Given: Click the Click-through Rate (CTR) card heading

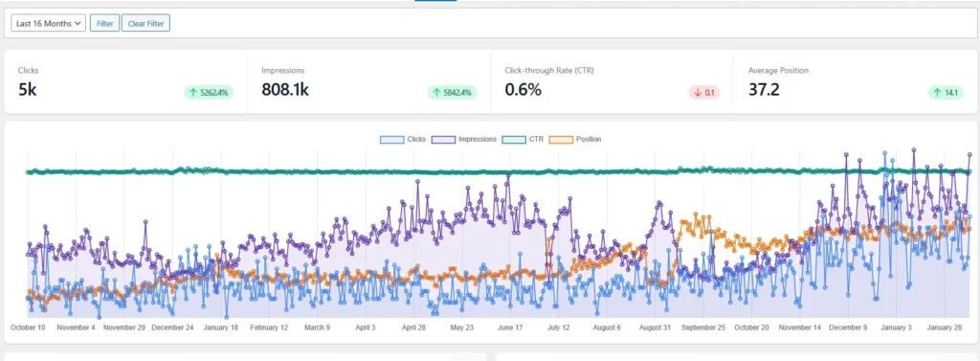Looking at the screenshot, I should pos(549,71).
